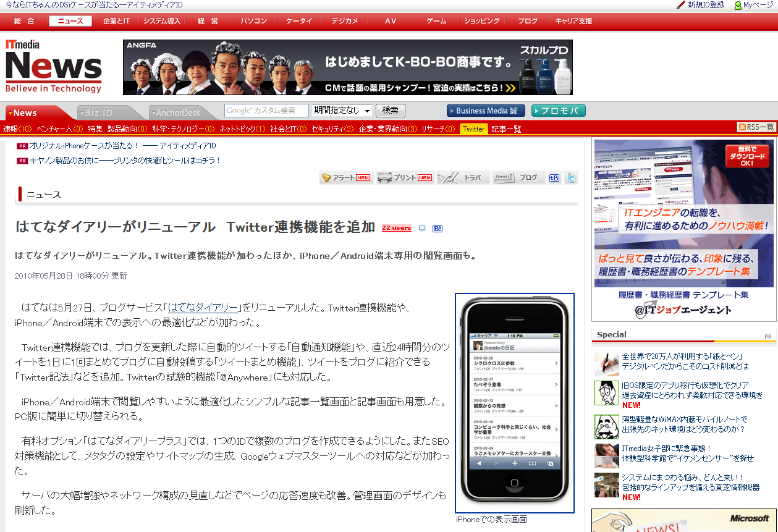Open ケータイ navigation item
The width and height of the screenshot is (778, 532).
click(299, 21)
